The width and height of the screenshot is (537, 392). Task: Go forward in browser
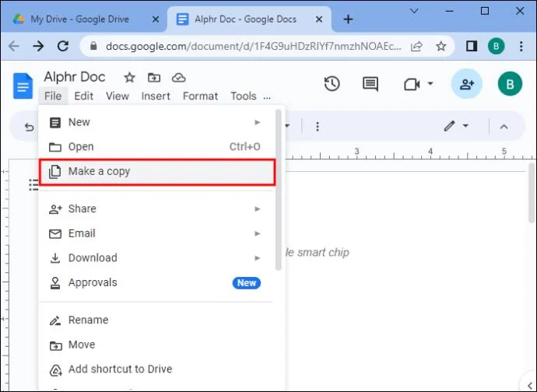click(38, 46)
